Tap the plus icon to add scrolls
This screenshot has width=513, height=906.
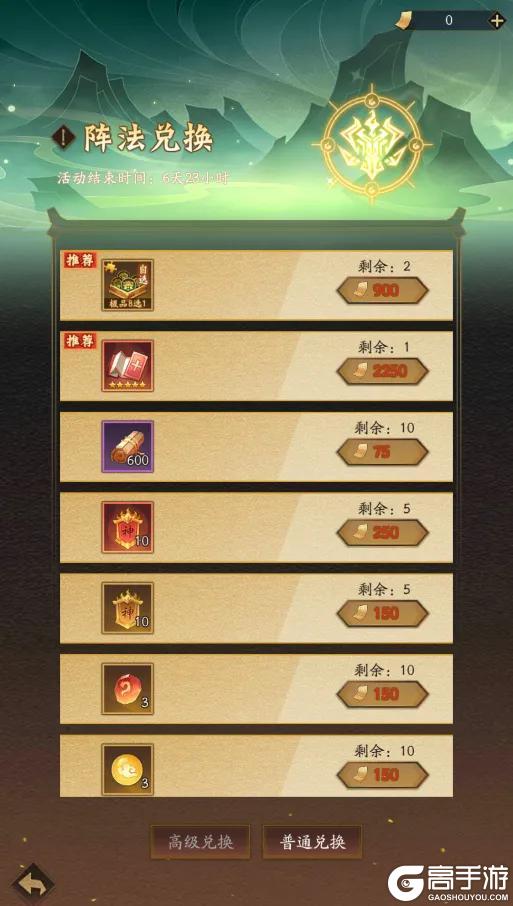click(497, 21)
